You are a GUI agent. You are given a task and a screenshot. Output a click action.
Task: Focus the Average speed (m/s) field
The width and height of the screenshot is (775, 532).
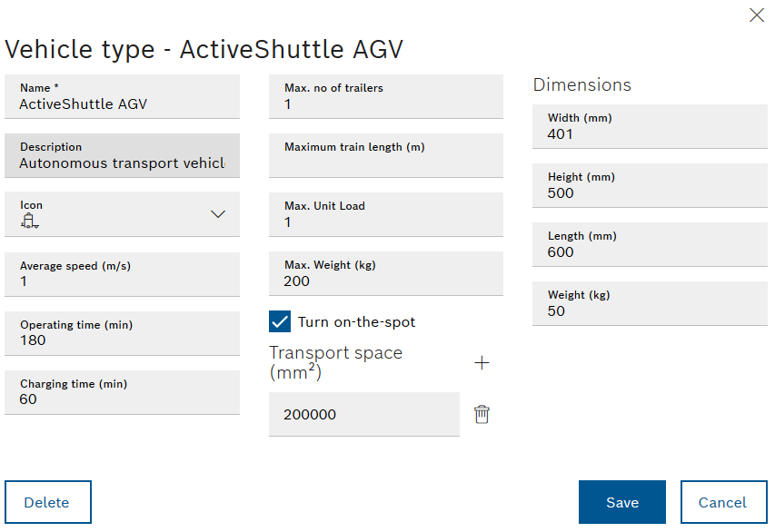[x=122, y=281]
